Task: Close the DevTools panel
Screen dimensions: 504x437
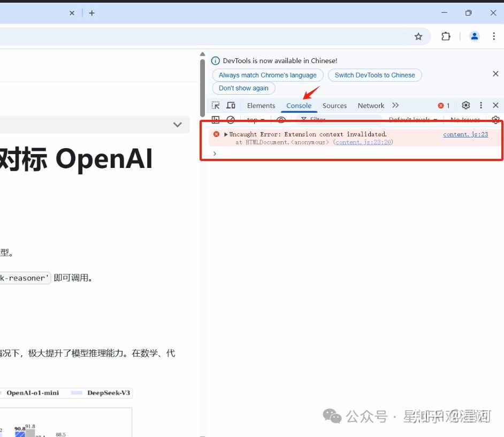Action: pos(495,105)
